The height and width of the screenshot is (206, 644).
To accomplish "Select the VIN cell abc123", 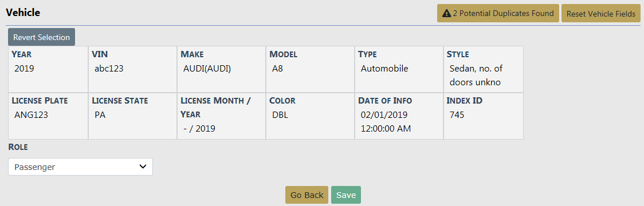I will click(x=133, y=69).
